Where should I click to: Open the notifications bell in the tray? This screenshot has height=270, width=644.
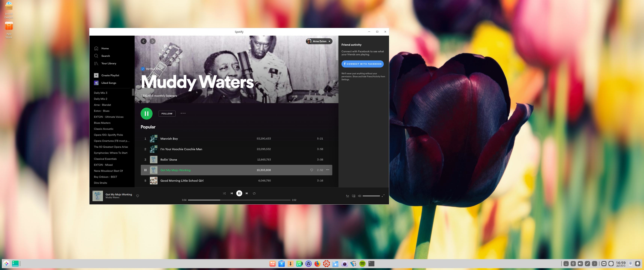click(637, 263)
